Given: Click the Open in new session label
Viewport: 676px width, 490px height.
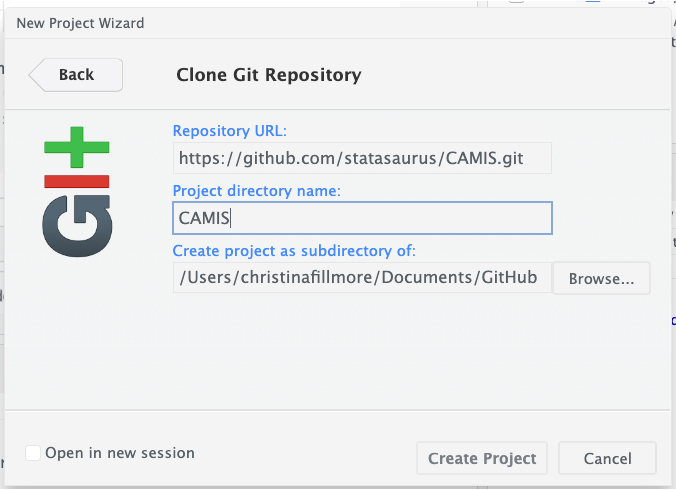Looking at the screenshot, I should pyautogui.click(x=120, y=453).
